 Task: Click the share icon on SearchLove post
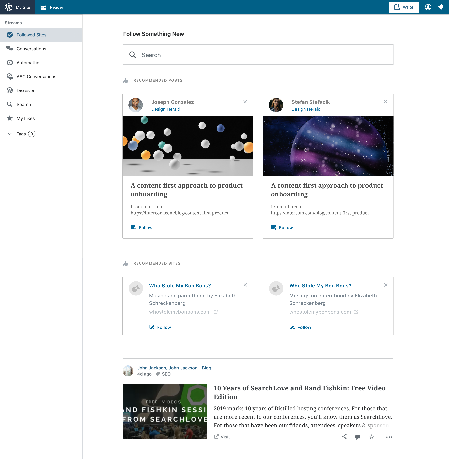click(x=344, y=436)
